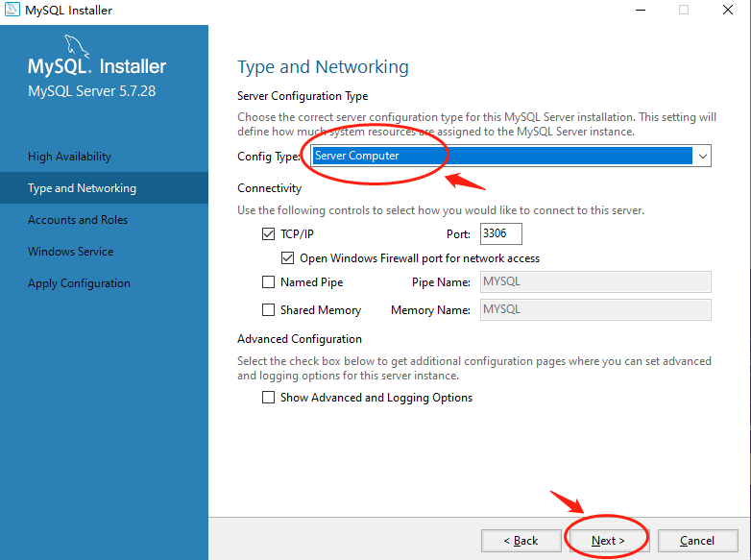Viewport: 751px width, 560px height.
Task: Enable the Shared Memory option
Action: 268,310
